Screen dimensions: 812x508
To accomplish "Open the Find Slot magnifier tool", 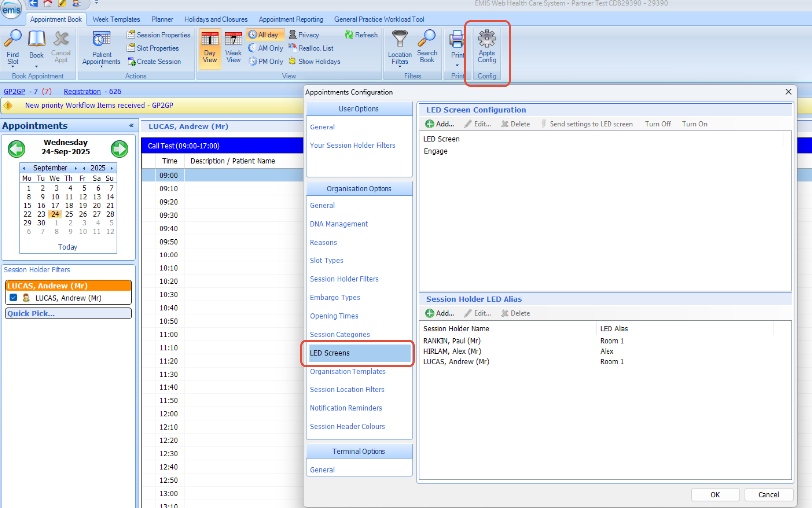I will pyautogui.click(x=13, y=48).
